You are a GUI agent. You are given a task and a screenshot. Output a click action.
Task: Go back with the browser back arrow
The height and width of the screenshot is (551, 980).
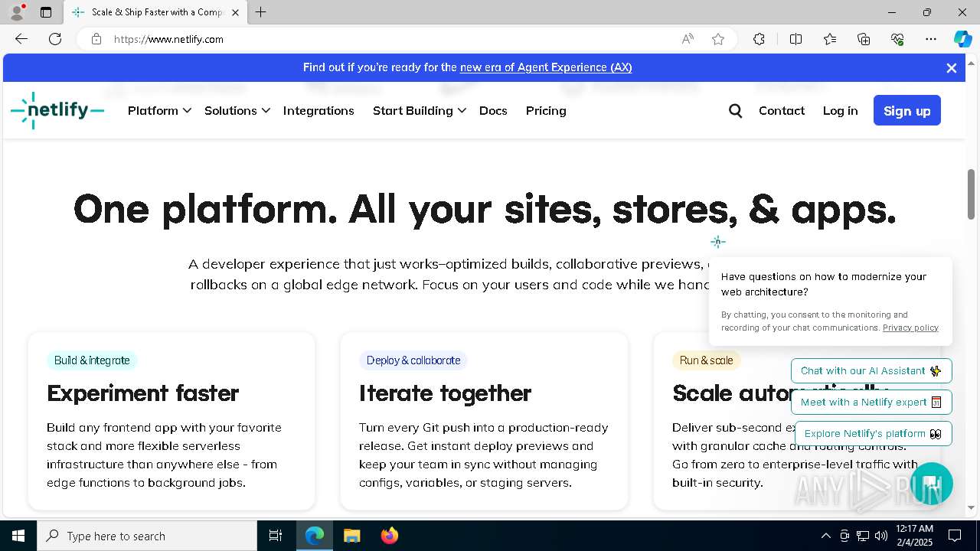click(x=21, y=39)
